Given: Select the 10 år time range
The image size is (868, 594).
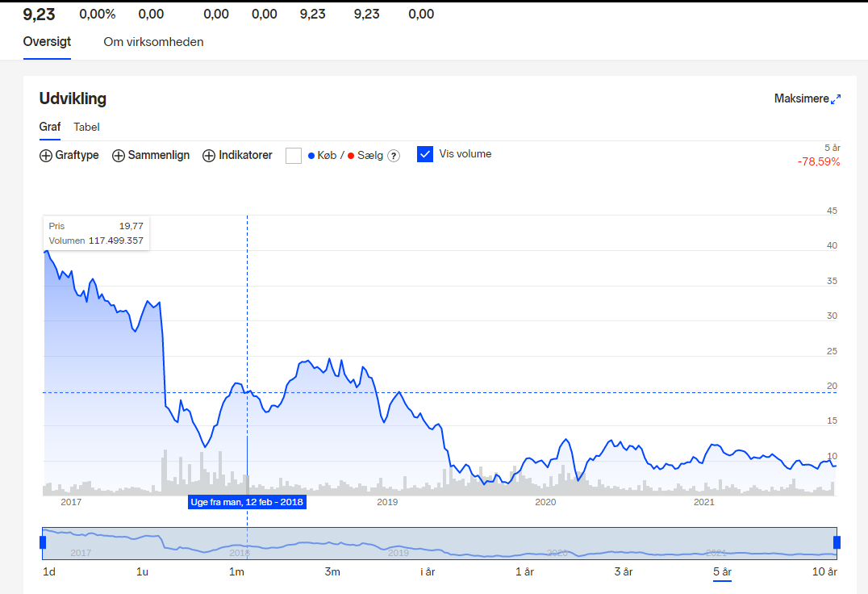Looking at the screenshot, I should coord(824,572).
